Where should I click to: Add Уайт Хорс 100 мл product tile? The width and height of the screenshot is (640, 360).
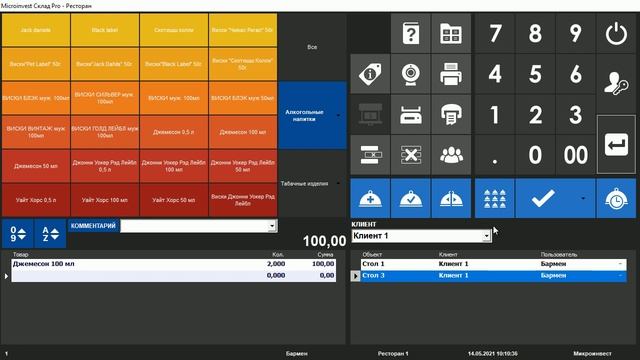tap(105, 200)
